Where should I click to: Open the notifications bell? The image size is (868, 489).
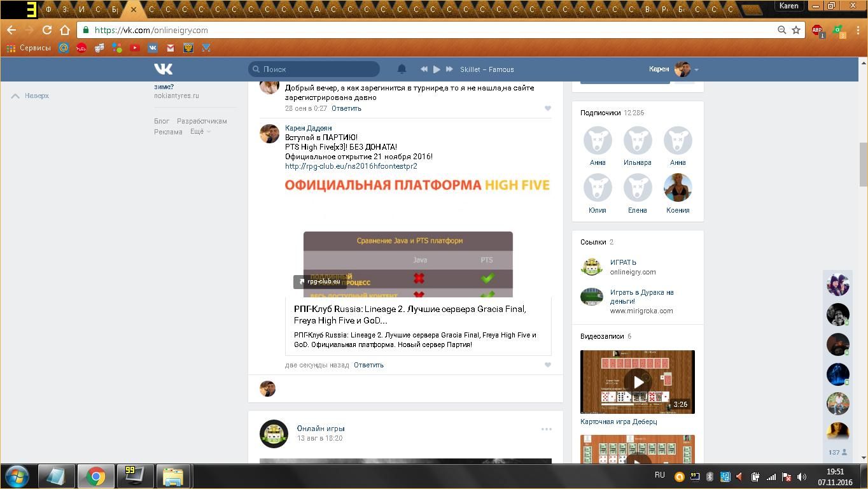pyautogui.click(x=402, y=69)
